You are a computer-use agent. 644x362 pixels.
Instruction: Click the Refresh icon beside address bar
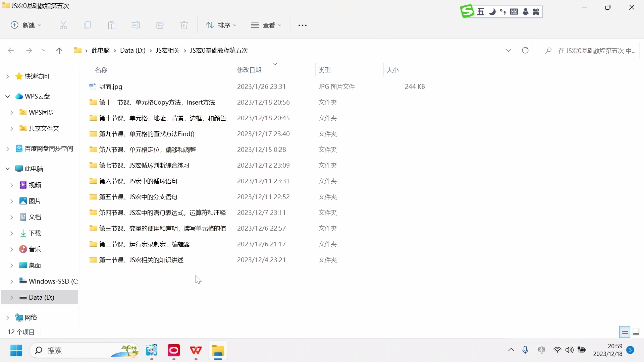pyautogui.click(x=525, y=50)
